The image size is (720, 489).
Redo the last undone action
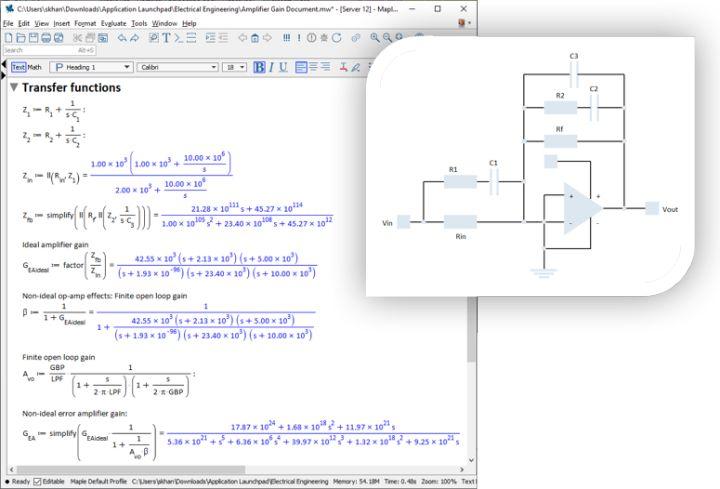134,38
